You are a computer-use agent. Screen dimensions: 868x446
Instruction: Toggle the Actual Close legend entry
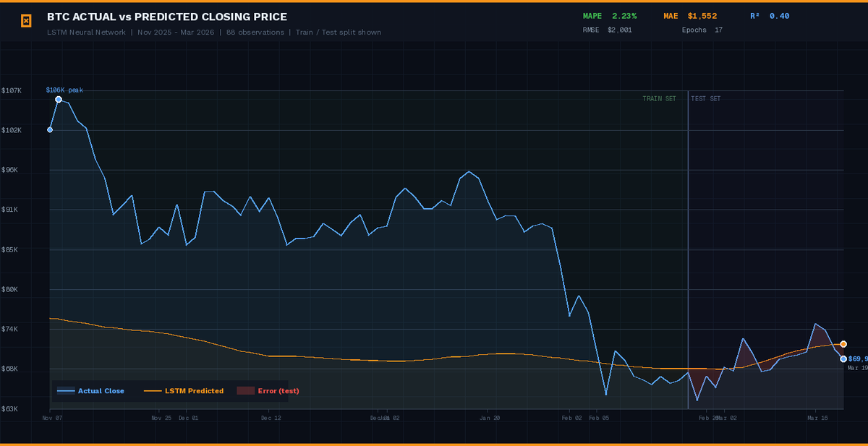pos(90,391)
